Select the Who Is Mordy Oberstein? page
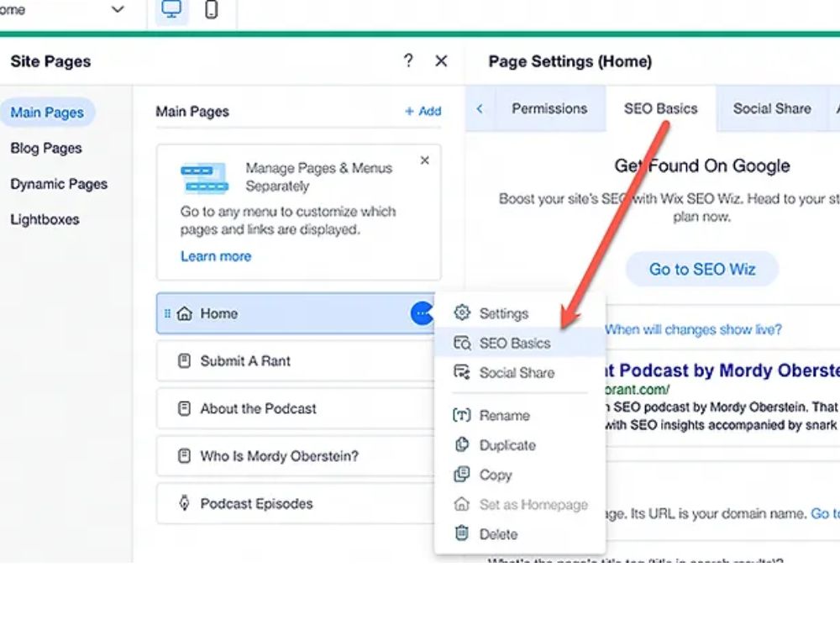840x630 pixels. [x=296, y=456]
